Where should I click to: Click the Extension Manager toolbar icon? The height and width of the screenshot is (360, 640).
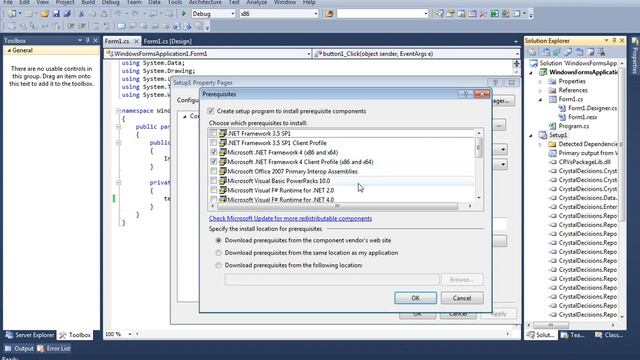[x=505, y=13]
